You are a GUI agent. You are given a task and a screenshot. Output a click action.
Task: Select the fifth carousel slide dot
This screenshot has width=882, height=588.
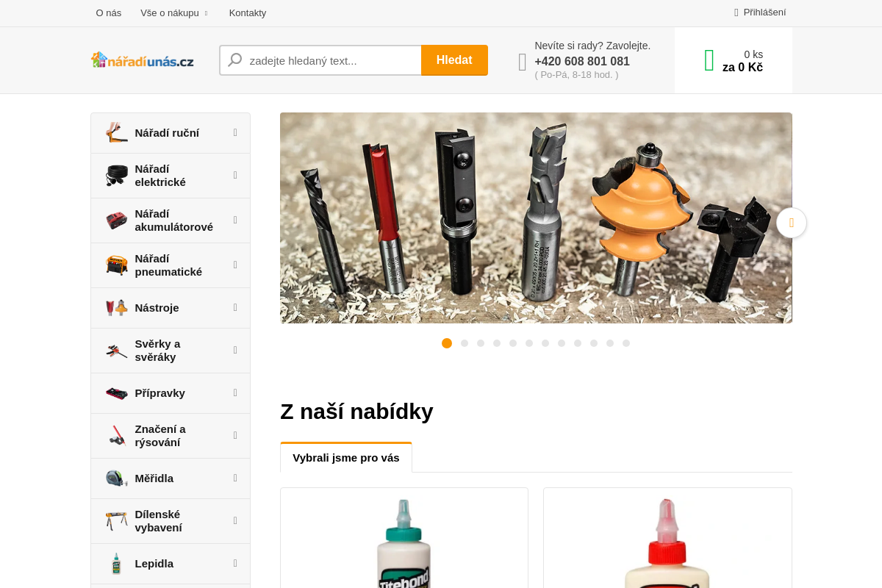point(513,343)
